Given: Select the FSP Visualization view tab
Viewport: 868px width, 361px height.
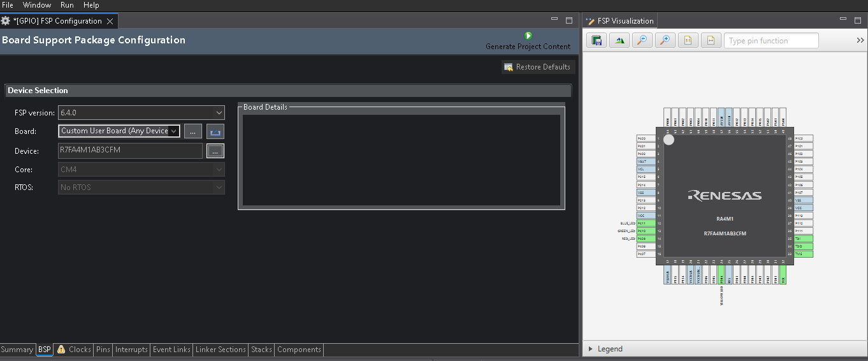Looking at the screenshot, I should (x=619, y=21).
